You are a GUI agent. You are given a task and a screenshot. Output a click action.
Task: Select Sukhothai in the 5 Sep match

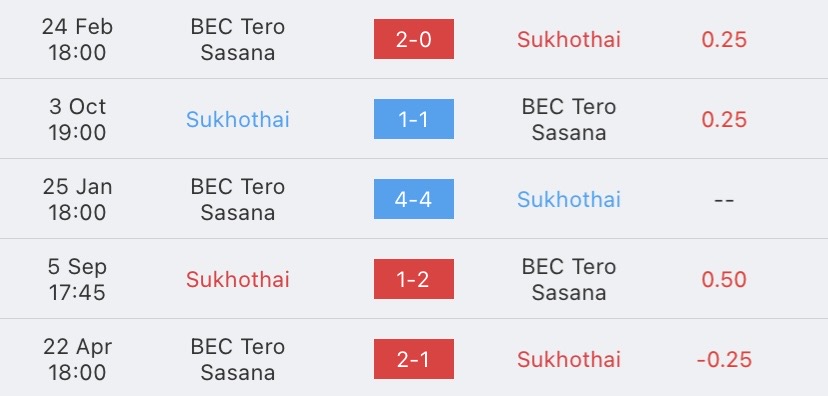pyautogui.click(x=238, y=279)
